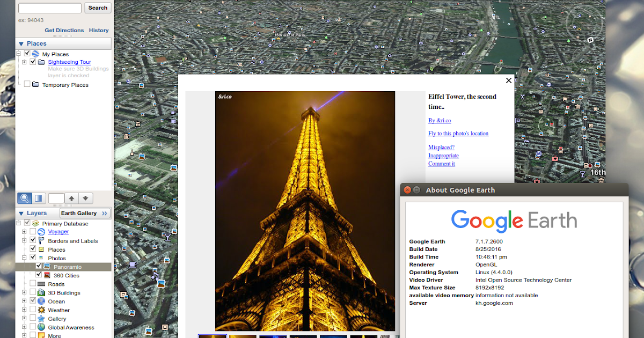The height and width of the screenshot is (338, 644).
Task: Check the Temporary Places checkbox
Action: click(x=27, y=84)
